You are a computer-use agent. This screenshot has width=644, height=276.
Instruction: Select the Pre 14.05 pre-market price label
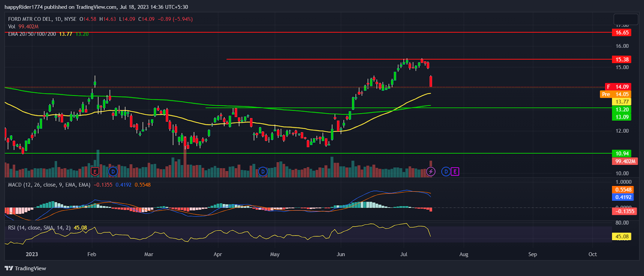click(615, 95)
